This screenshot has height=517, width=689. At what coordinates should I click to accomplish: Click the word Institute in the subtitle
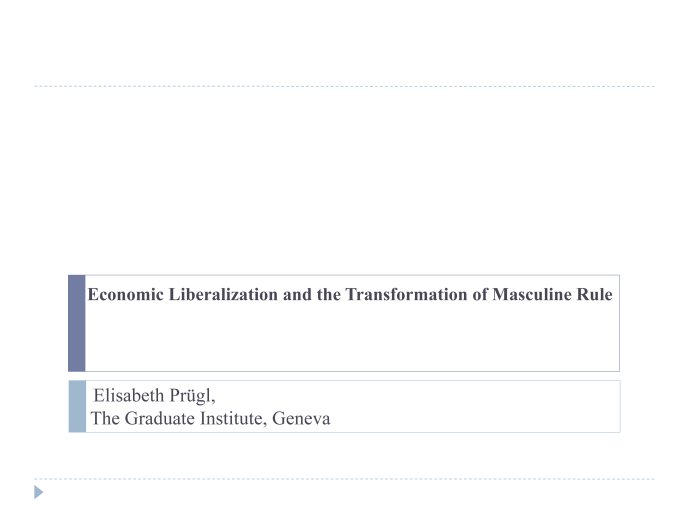(x=233, y=418)
